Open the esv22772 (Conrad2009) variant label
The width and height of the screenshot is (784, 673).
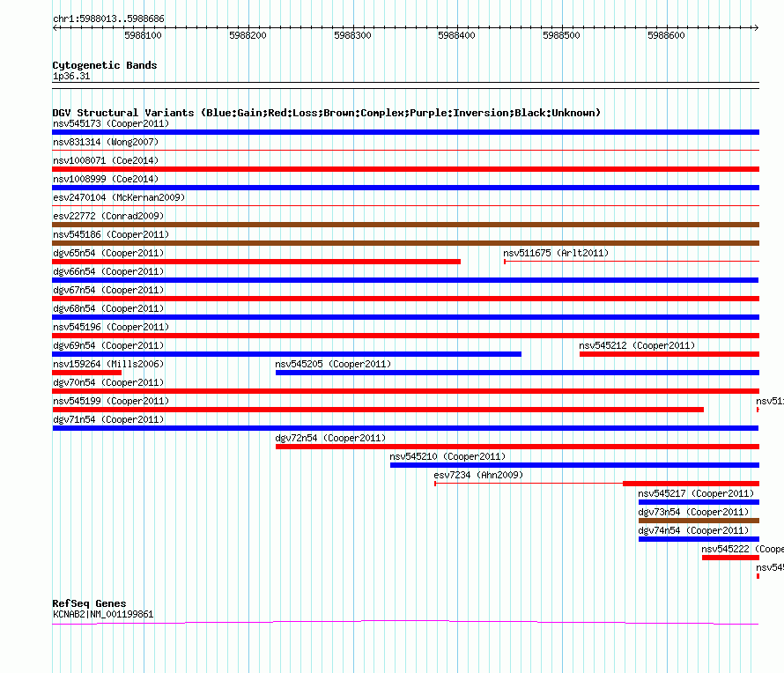108,216
